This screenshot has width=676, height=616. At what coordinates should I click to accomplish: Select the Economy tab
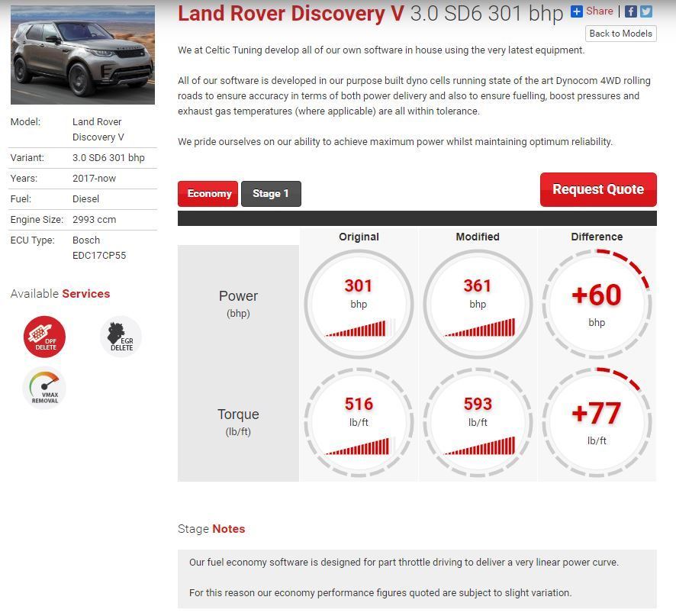pyautogui.click(x=208, y=194)
